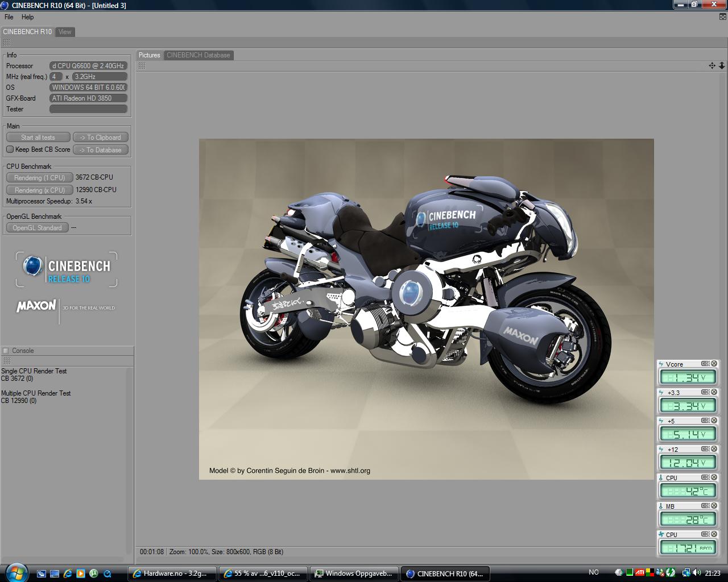Run Rendering (1 CPU) benchmark
Screen dimensions: 728x582
[39, 178]
